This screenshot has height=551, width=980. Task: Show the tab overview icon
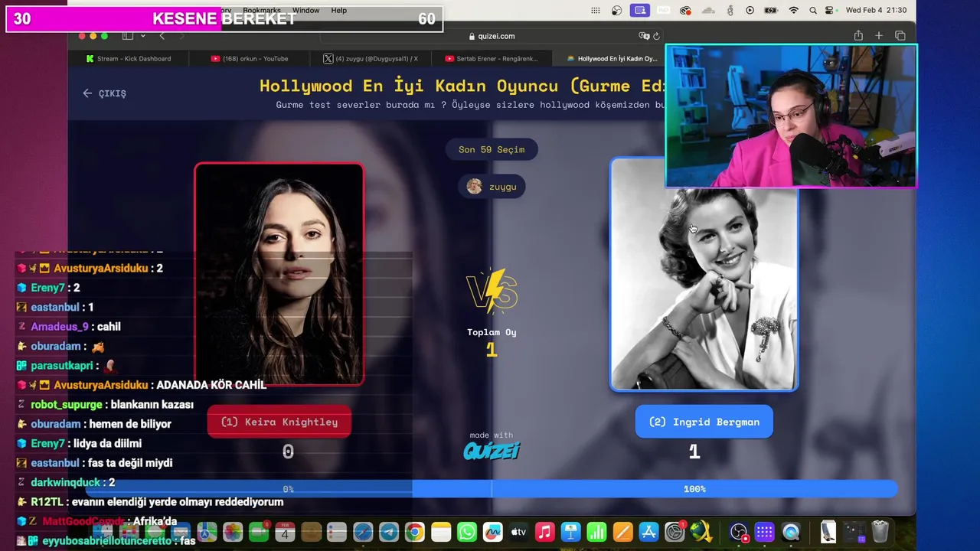pos(900,36)
